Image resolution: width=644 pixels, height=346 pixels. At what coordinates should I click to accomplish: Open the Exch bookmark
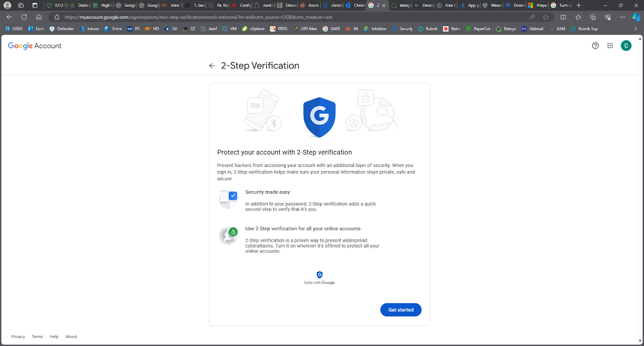pos(36,29)
